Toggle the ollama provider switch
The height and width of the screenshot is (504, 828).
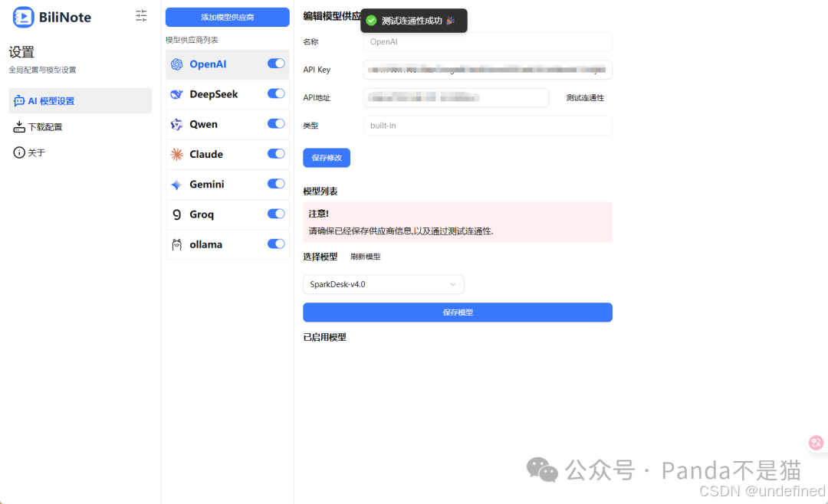pos(276,244)
